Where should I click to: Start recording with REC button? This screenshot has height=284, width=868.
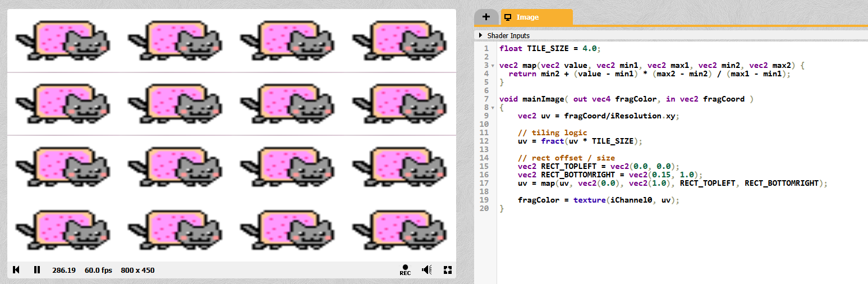pos(405,270)
